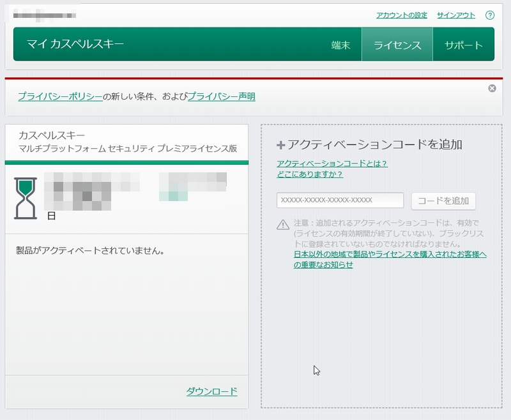Click the 製品がアクティベートされていません text
Viewport: 511px width, 420px height.
(x=90, y=250)
